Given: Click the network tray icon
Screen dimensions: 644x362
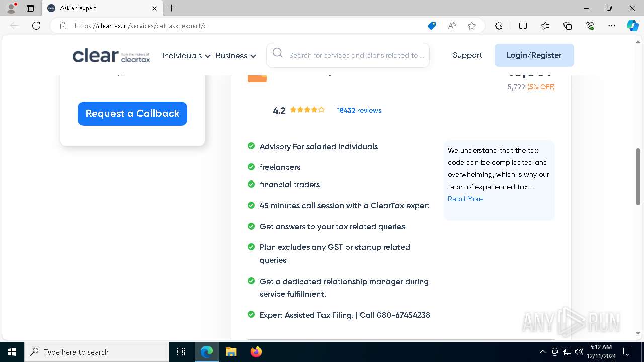Looking at the screenshot, I should coord(567,352).
